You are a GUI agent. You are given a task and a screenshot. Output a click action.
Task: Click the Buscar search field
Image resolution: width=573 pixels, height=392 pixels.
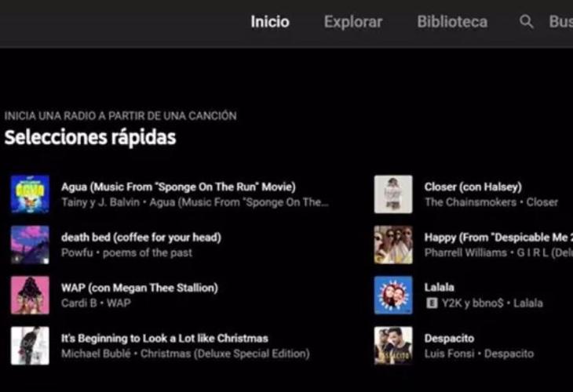560,22
